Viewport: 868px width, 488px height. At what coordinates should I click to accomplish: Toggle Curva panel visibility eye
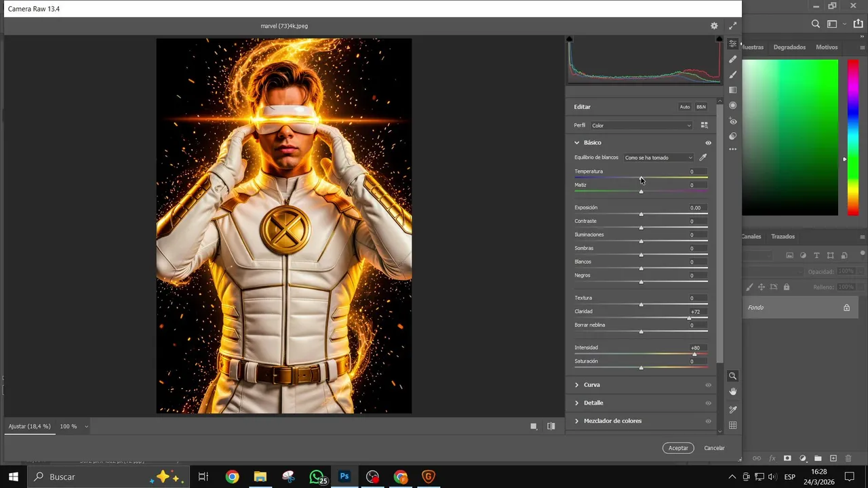[x=708, y=385]
